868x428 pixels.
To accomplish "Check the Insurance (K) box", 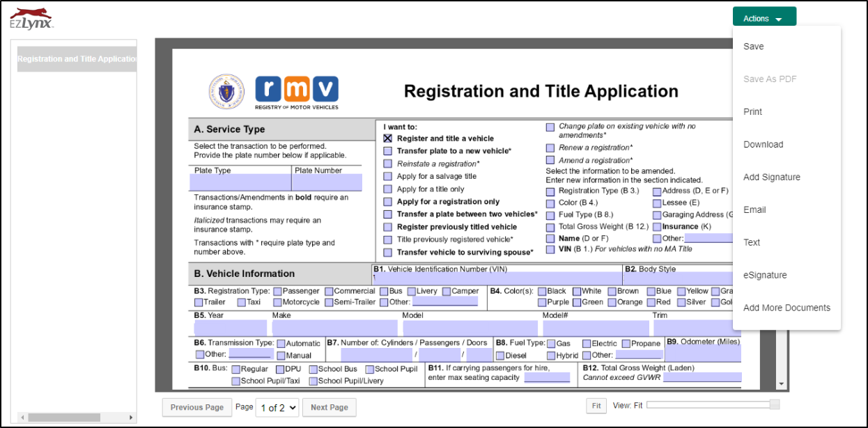I will [657, 227].
